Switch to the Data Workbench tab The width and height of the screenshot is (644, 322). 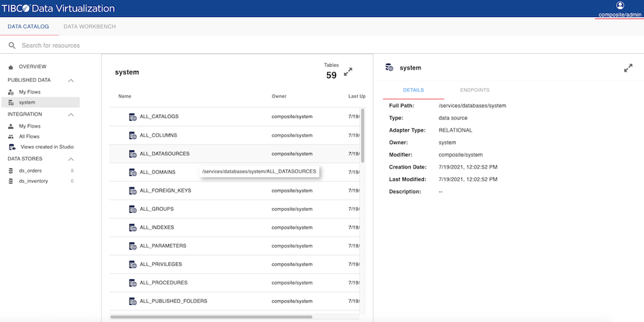click(x=89, y=27)
